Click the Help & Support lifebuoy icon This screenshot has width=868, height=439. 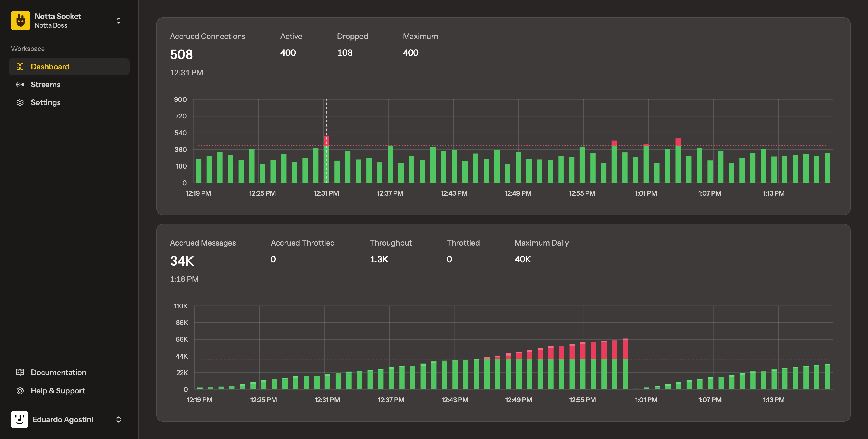click(x=20, y=390)
